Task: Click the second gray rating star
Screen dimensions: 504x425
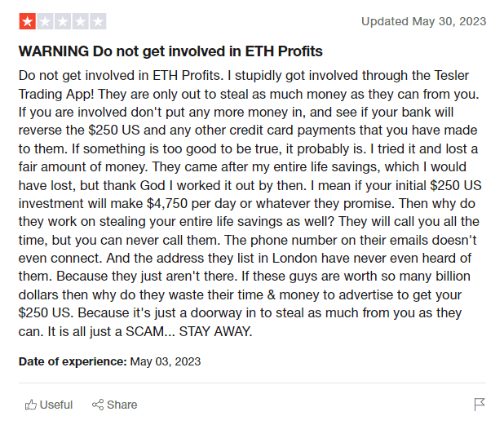Action: coord(44,21)
